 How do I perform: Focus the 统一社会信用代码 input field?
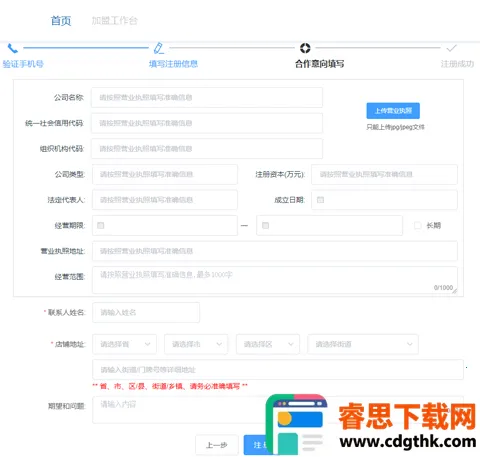[207, 123]
